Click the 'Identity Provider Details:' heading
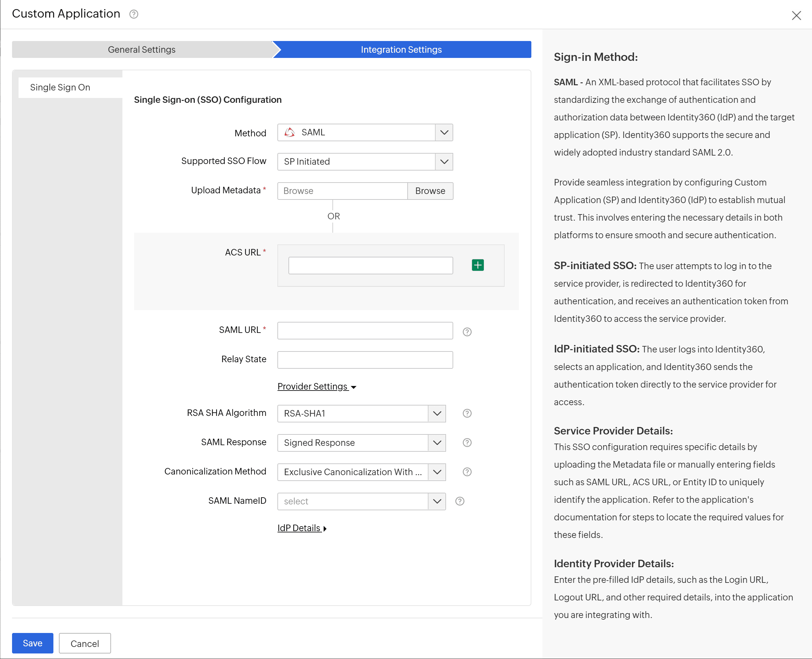This screenshot has width=812, height=659. click(614, 563)
